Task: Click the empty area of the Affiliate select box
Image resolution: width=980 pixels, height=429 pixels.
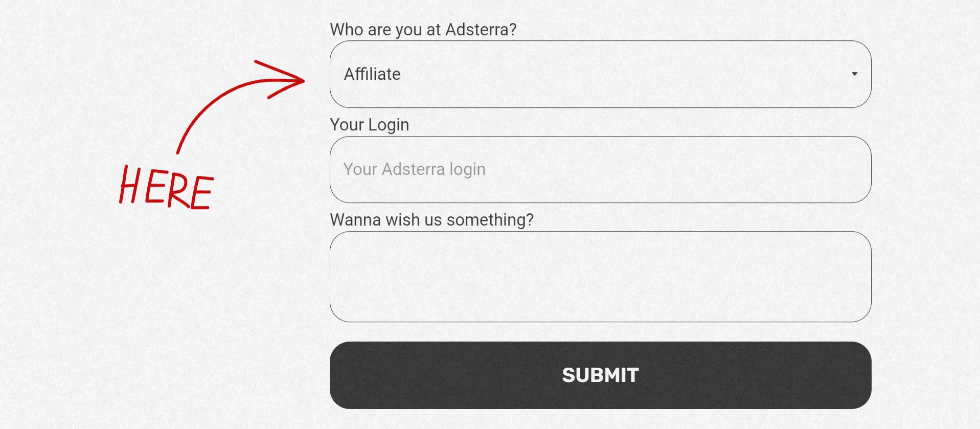Action: tap(613, 74)
